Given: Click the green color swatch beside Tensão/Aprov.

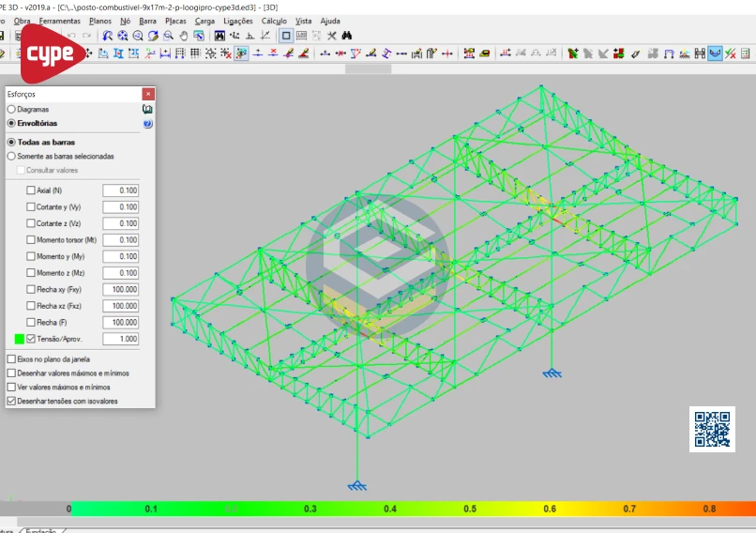Looking at the screenshot, I should (19, 339).
